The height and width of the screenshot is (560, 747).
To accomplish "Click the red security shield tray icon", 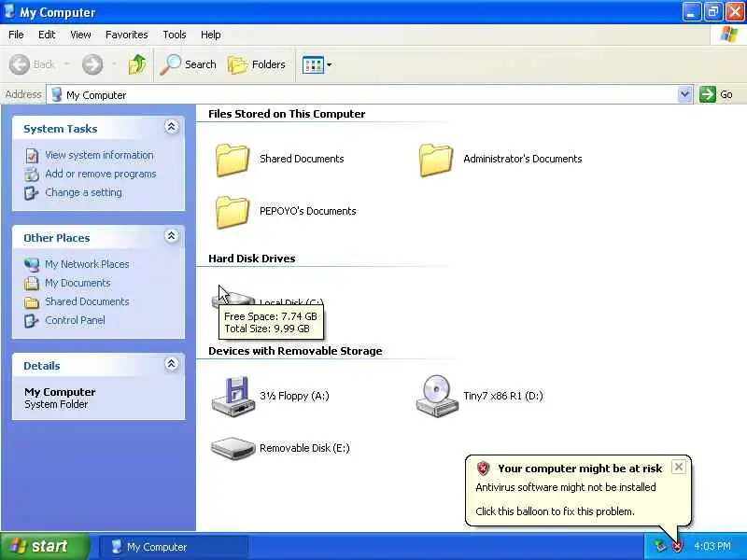I will pyautogui.click(x=677, y=546).
